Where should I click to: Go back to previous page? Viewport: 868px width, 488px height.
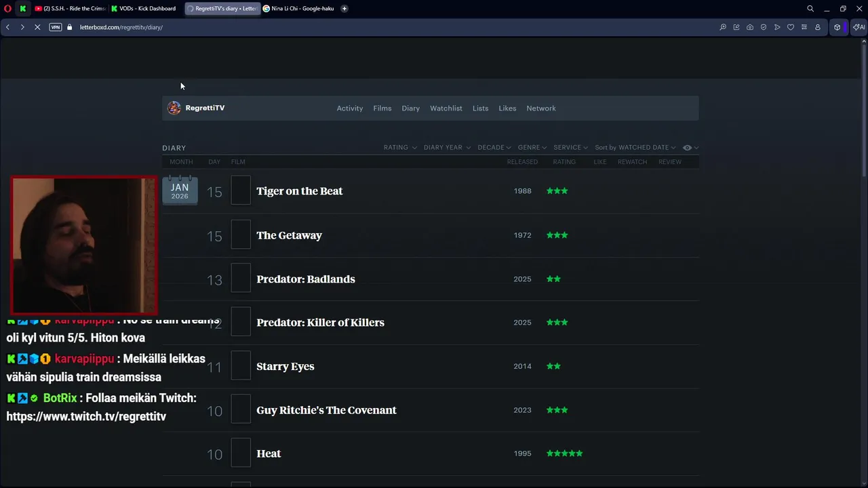(x=7, y=27)
